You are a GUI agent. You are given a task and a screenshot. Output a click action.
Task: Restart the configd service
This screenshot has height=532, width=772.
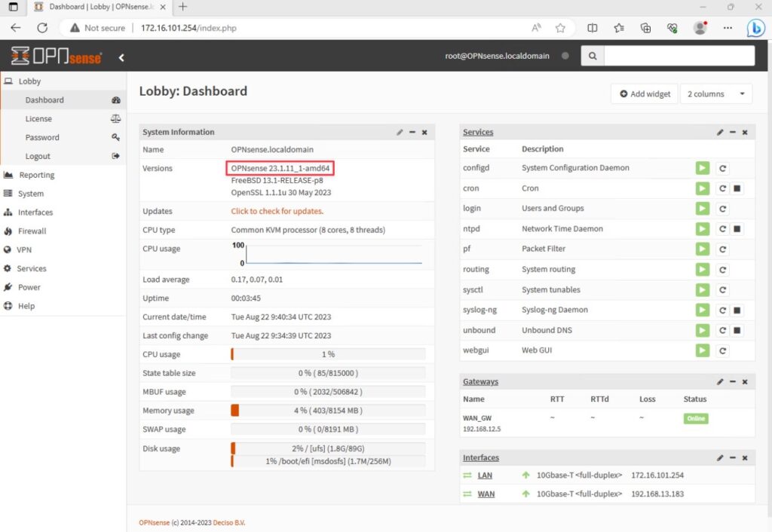(x=722, y=168)
